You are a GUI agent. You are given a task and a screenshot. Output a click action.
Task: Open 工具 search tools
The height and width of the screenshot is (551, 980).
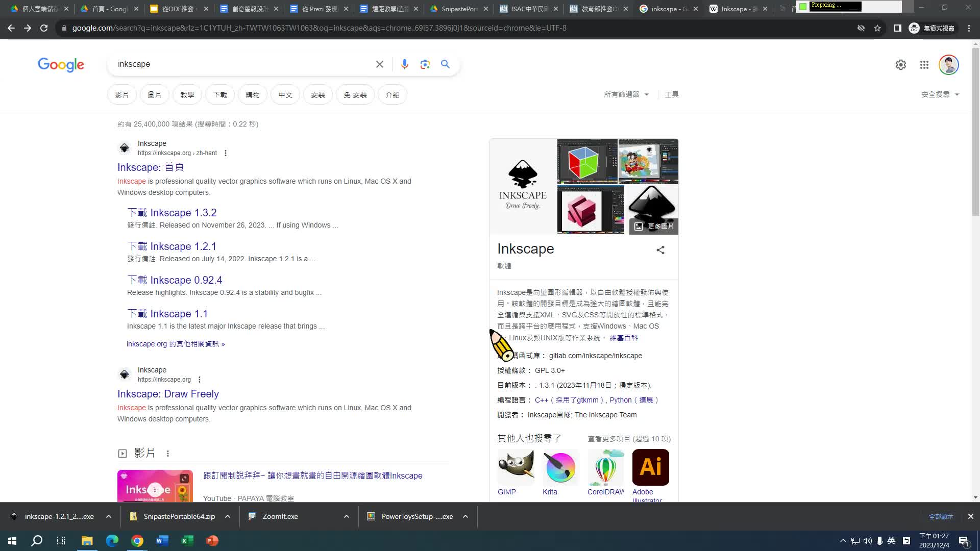coord(672,94)
